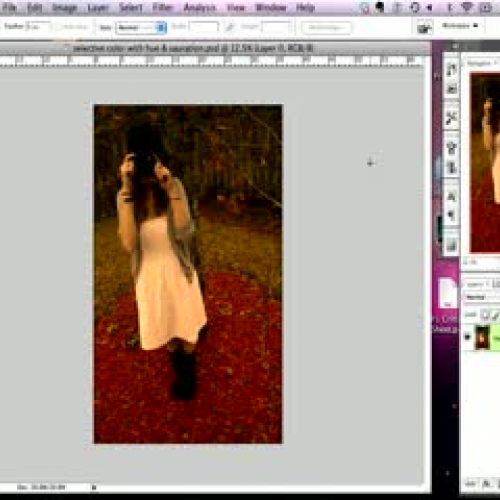Open the Layer menu
This screenshot has width=500, height=500.
tap(98, 7)
